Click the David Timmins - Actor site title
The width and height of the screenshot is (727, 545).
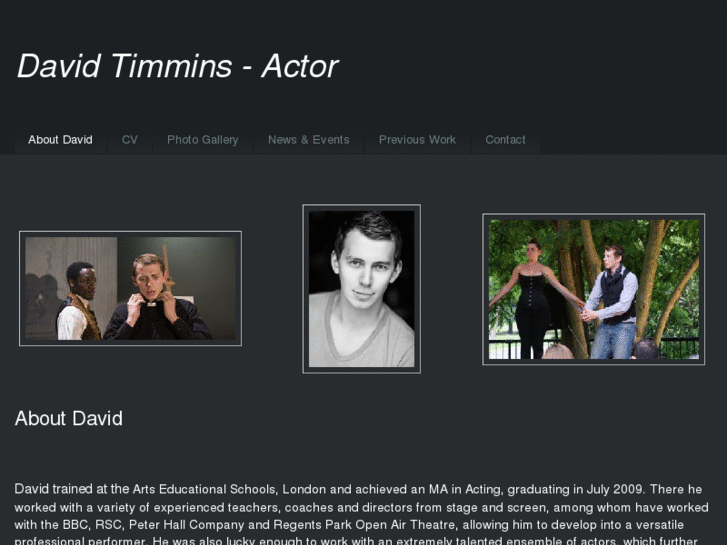click(178, 66)
